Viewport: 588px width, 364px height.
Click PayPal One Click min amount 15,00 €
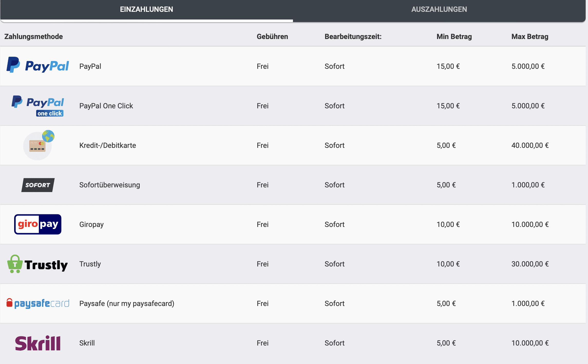(x=448, y=106)
